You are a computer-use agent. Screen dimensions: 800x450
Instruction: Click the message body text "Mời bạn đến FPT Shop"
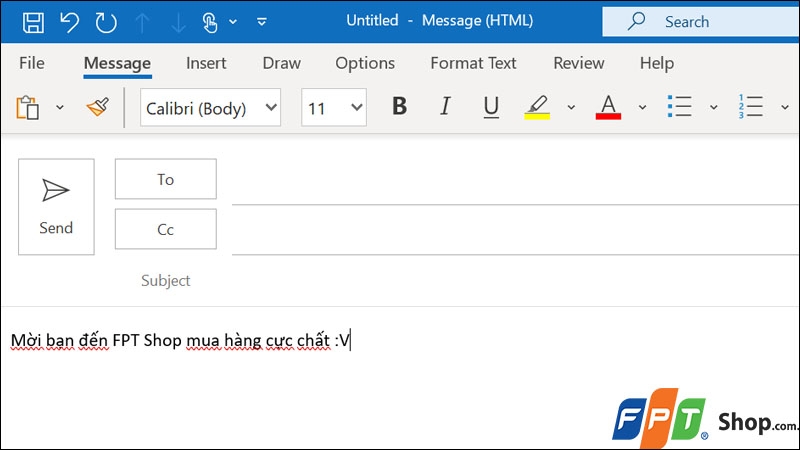[x=96, y=340]
